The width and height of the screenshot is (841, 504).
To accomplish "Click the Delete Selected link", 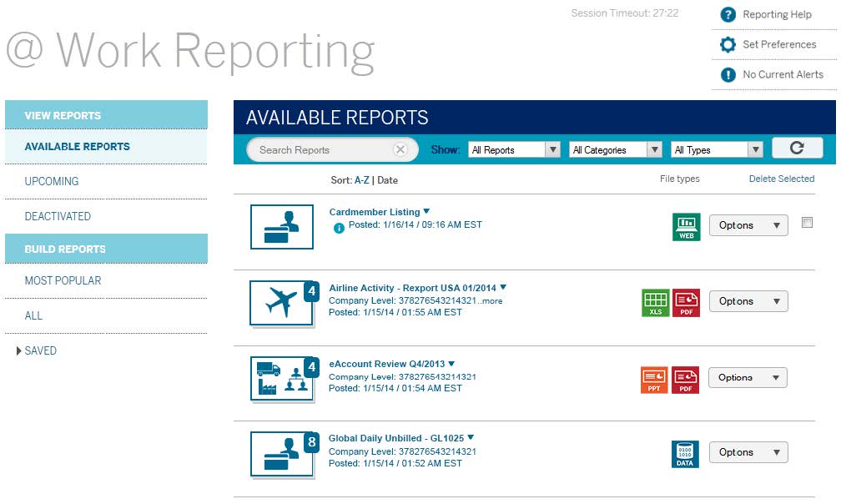I will 782,179.
